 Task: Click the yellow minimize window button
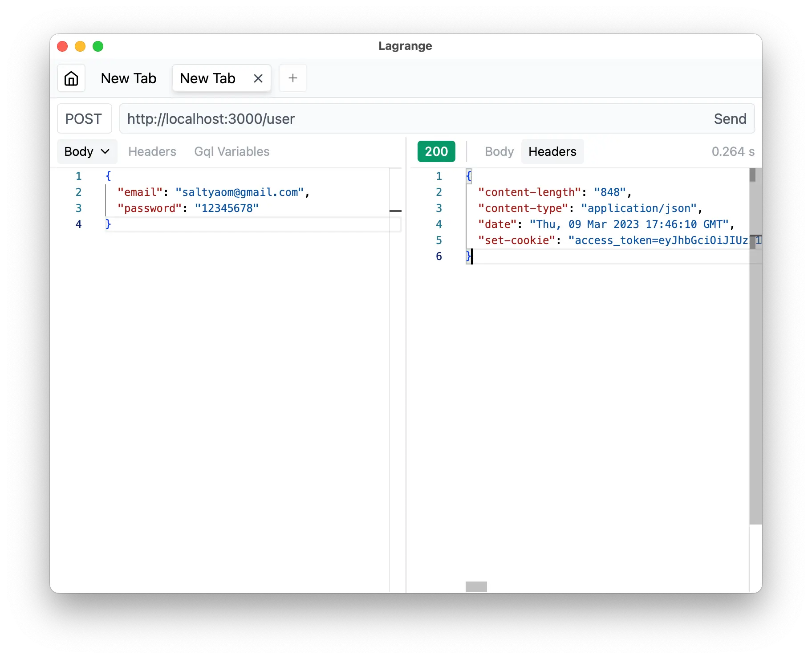(x=80, y=46)
